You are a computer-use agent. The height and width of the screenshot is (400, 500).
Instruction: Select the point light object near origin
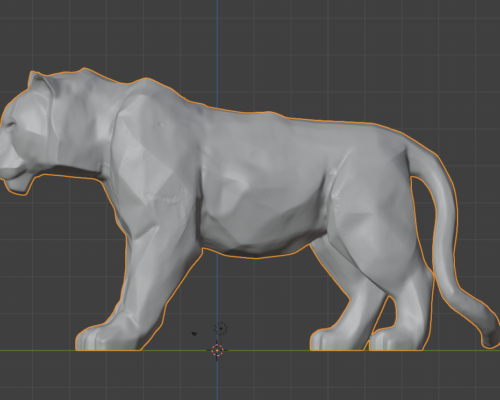click(x=221, y=328)
